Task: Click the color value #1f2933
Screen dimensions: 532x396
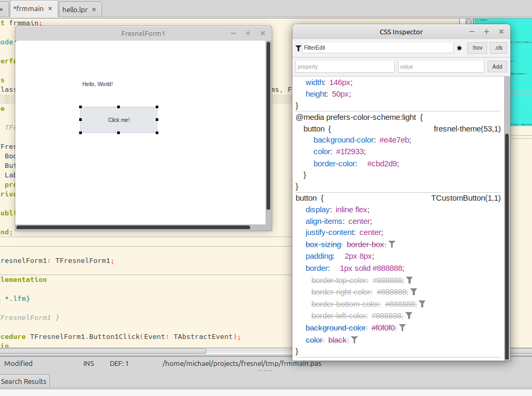Action: (x=350, y=152)
